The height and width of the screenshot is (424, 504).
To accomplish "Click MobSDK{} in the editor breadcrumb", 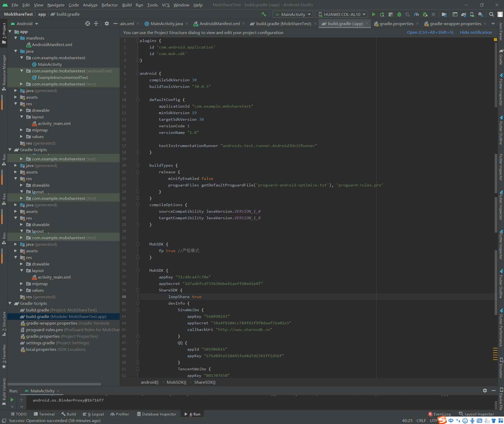I will [176, 382].
